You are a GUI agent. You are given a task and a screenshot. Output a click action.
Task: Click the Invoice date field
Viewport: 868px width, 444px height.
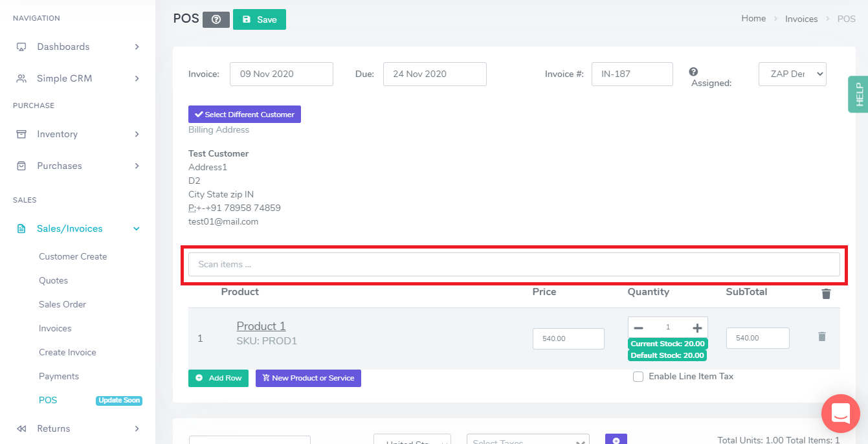pos(282,74)
